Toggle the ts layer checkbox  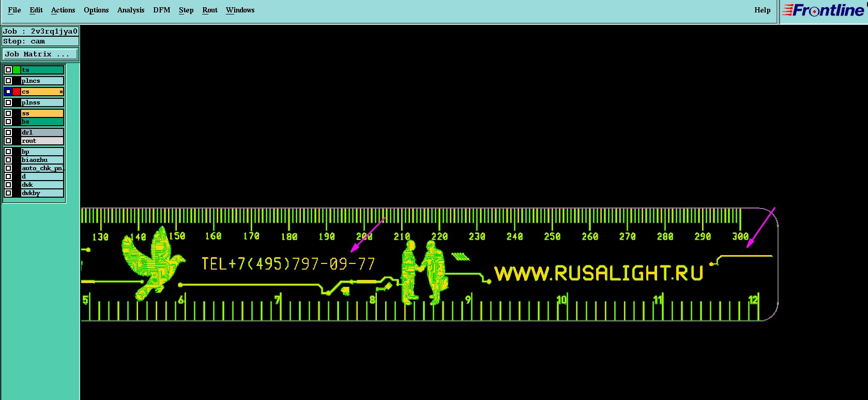(x=8, y=70)
